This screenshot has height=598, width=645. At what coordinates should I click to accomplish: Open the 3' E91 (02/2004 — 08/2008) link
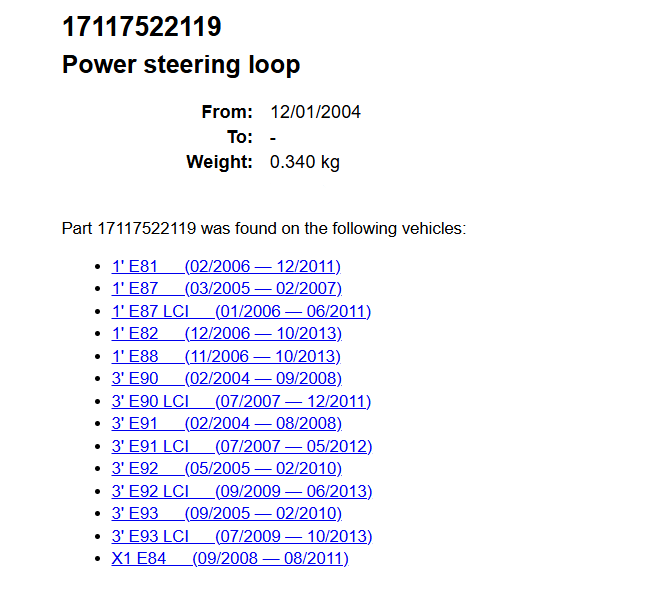226,424
